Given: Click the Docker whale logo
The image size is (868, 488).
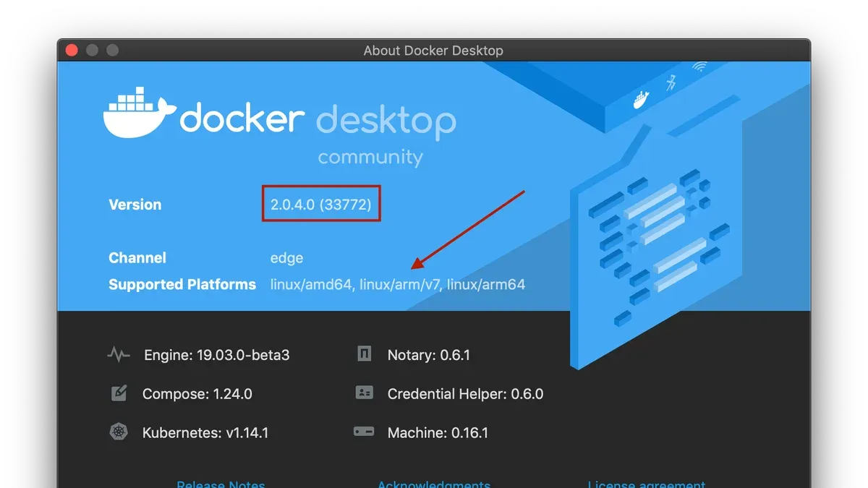Looking at the screenshot, I should tap(139, 113).
